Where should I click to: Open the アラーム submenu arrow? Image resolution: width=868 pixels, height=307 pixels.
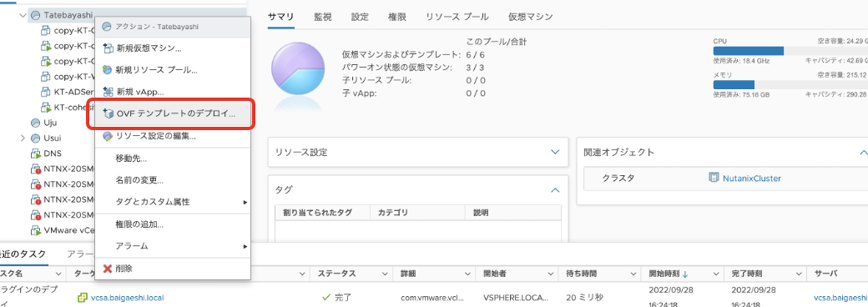click(x=245, y=246)
